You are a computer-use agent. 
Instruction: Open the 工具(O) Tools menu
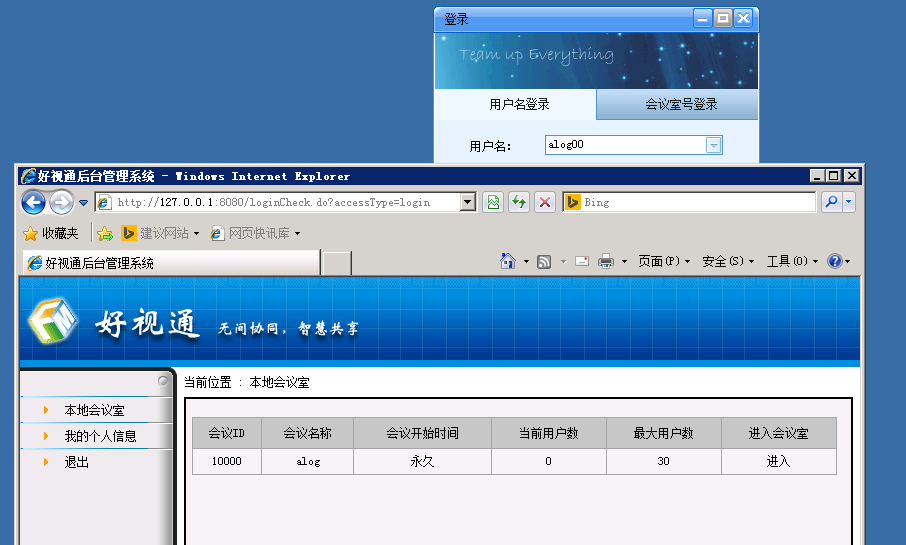pyautogui.click(x=792, y=261)
